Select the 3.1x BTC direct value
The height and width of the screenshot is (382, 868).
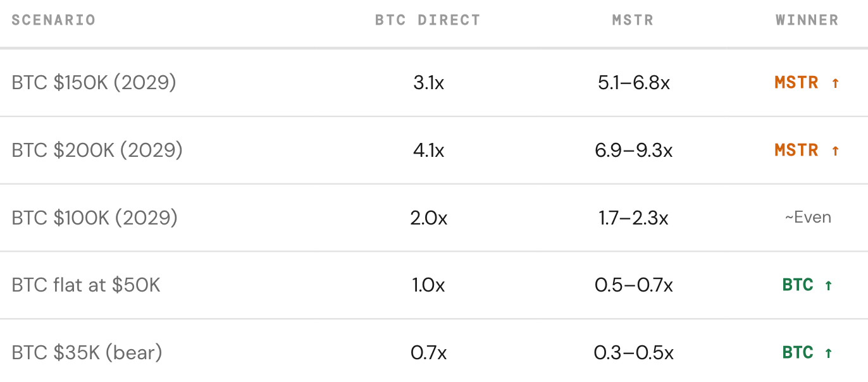point(429,83)
